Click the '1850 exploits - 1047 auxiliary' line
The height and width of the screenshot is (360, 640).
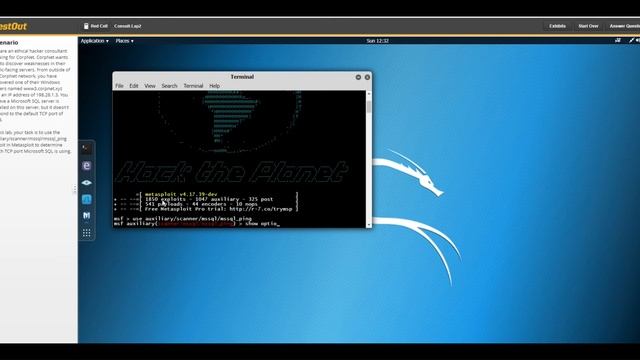pyautogui.click(x=209, y=199)
